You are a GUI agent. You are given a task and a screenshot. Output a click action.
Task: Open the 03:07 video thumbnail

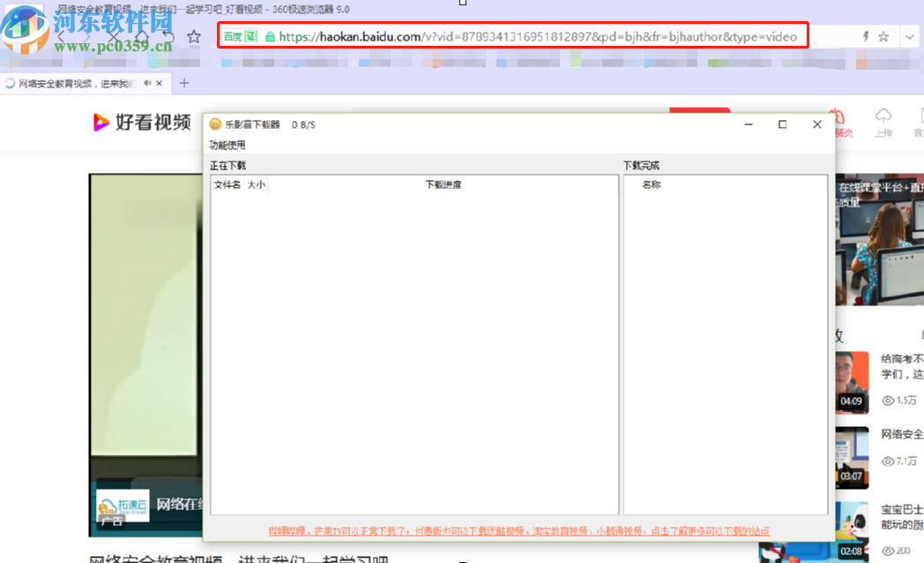click(852, 458)
